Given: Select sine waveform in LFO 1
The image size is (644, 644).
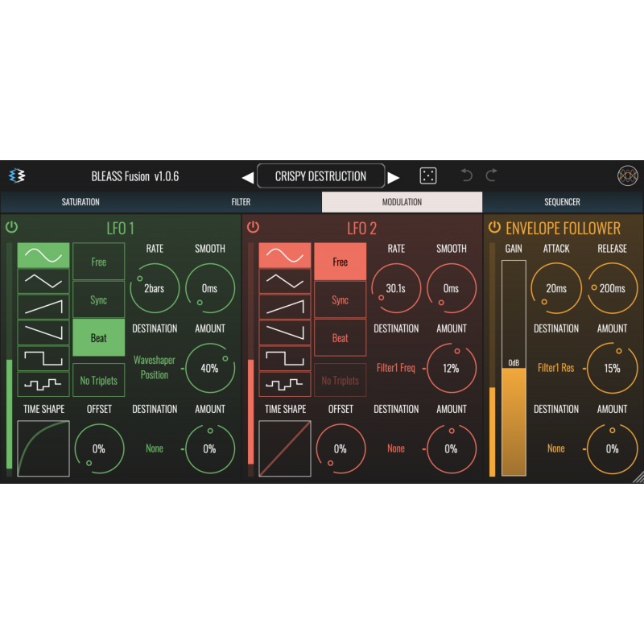Looking at the screenshot, I should click(x=43, y=256).
